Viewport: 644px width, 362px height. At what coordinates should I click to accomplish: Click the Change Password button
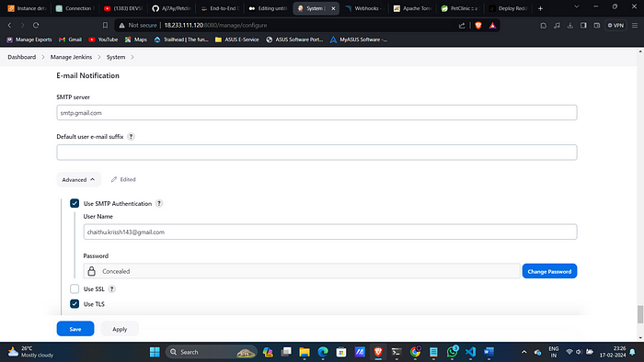click(x=549, y=271)
